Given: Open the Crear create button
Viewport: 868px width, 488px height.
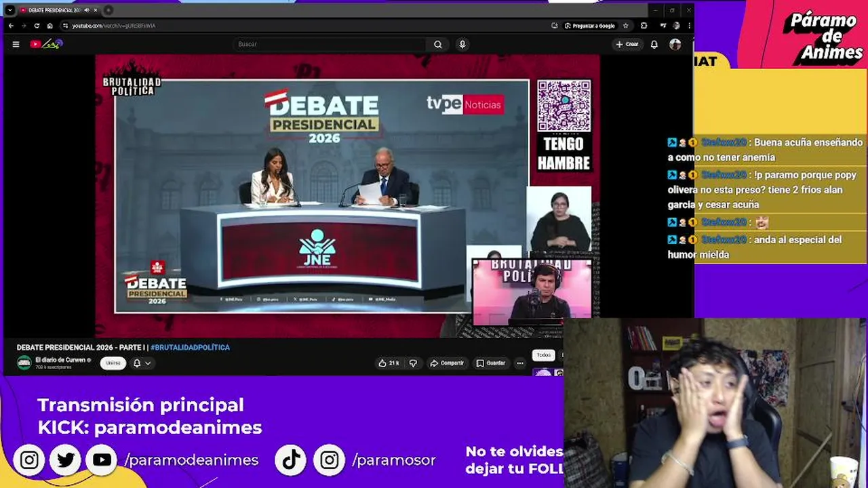Looking at the screenshot, I should coord(627,44).
